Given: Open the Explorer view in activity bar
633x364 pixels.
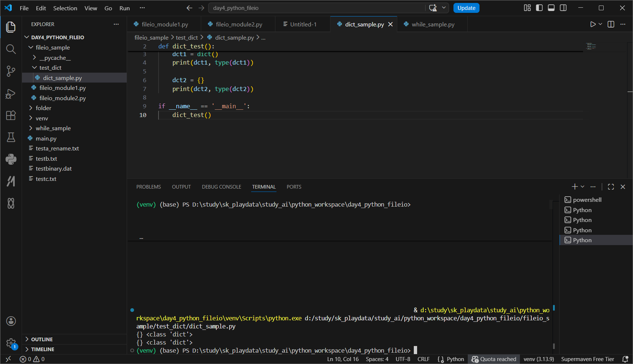Looking at the screenshot, I should pyautogui.click(x=11, y=27).
